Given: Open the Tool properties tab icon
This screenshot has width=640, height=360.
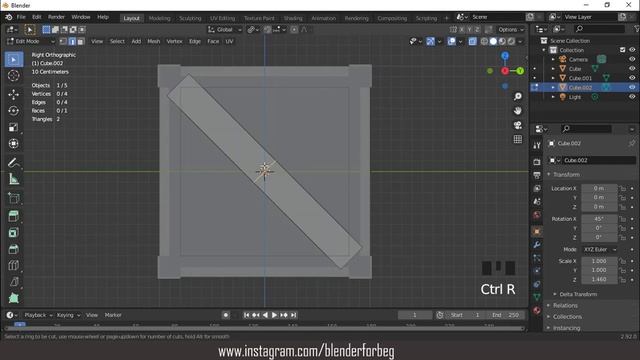Looking at the screenshot, I should pyautogui.click(x=537, y=145).
